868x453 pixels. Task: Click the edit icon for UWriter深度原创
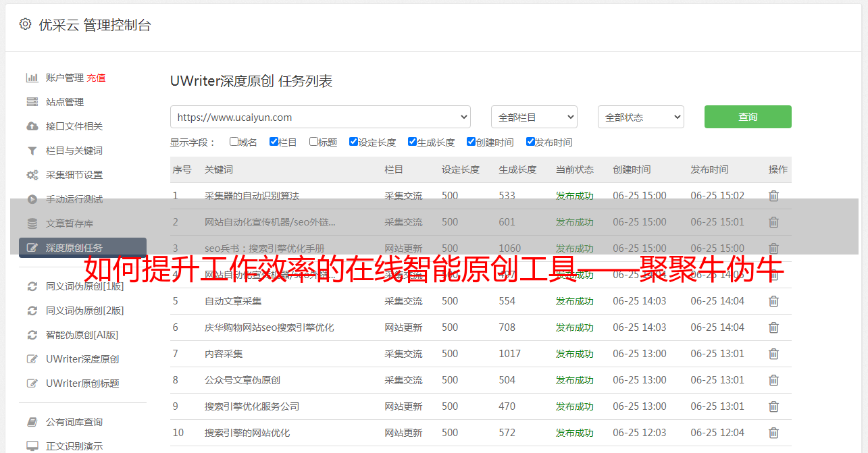(x=32, y=359)
